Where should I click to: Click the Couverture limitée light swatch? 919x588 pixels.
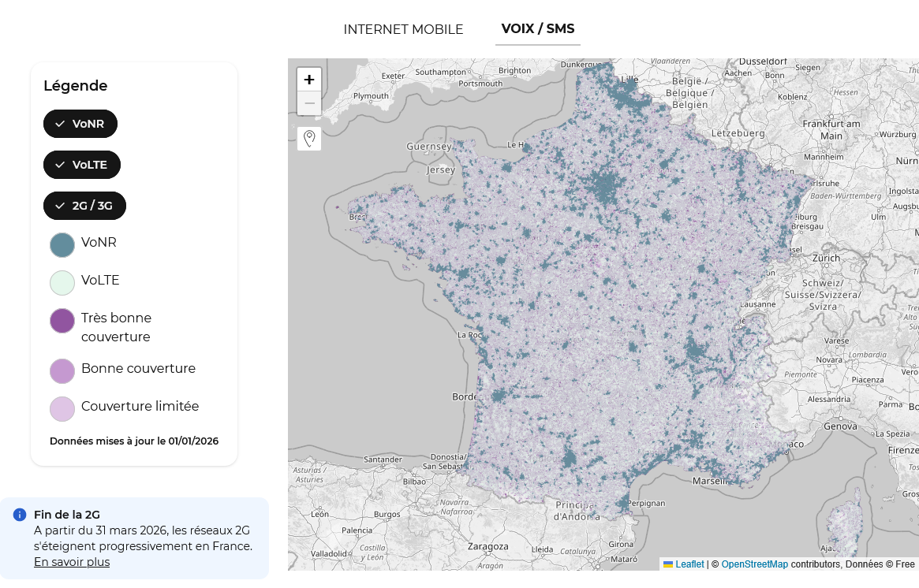[62, 409]
